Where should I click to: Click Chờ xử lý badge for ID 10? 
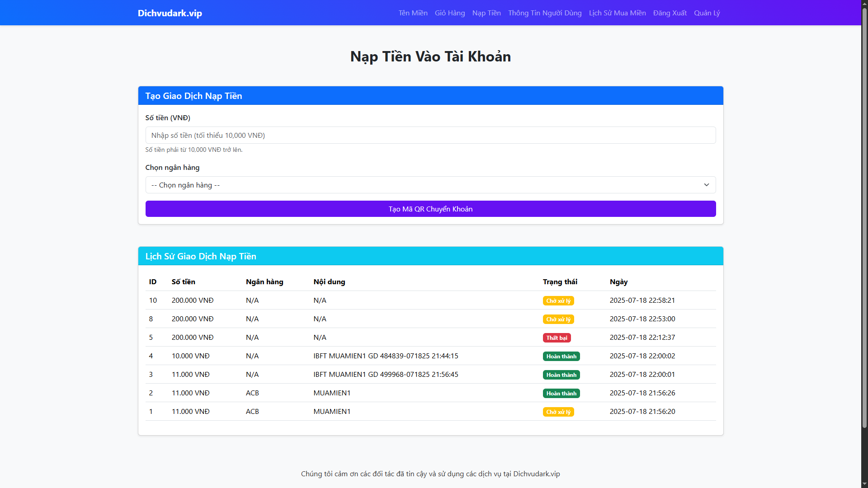[x=558, y=301]
